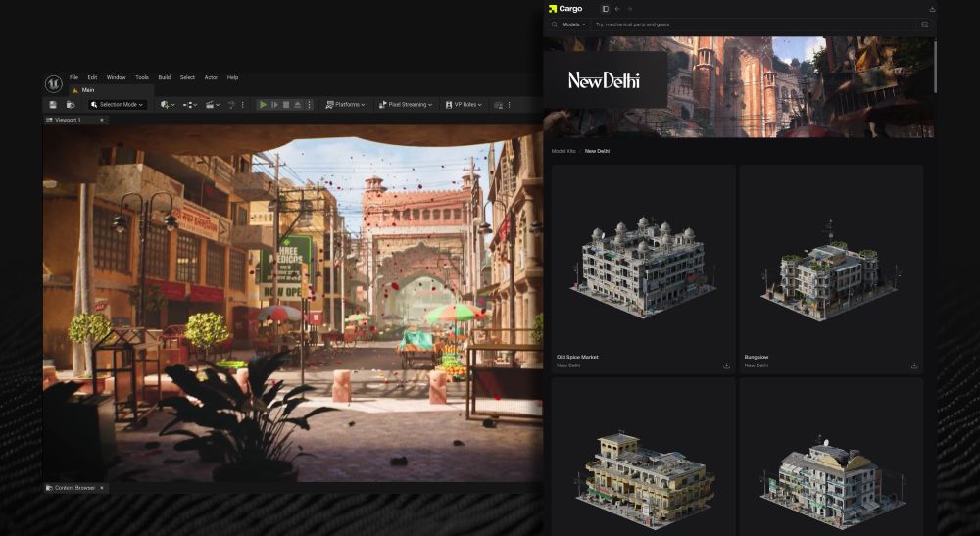Open the Select menu

[187, 77]
